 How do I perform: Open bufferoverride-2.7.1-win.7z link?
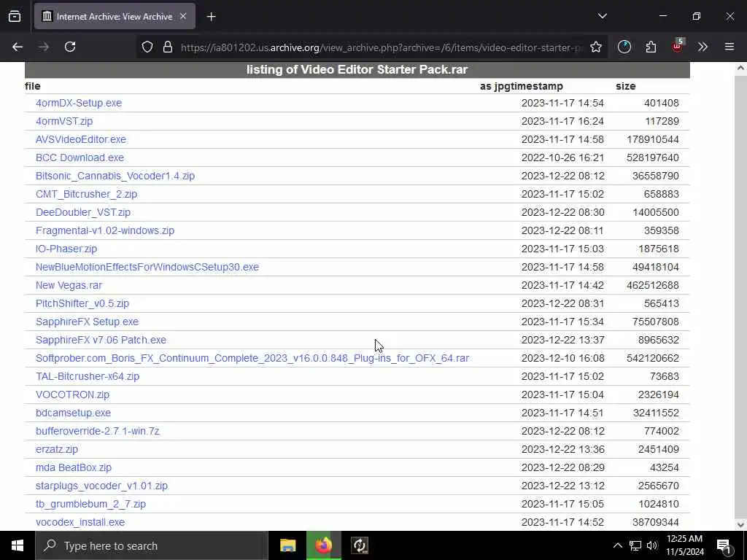pyautogui.click(x=98, y=431)
